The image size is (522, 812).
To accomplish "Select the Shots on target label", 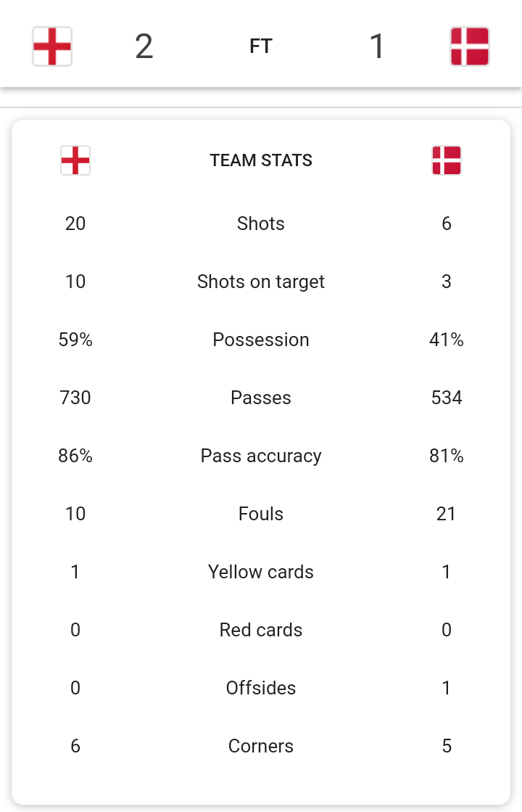I will click(x=261, y=282).
